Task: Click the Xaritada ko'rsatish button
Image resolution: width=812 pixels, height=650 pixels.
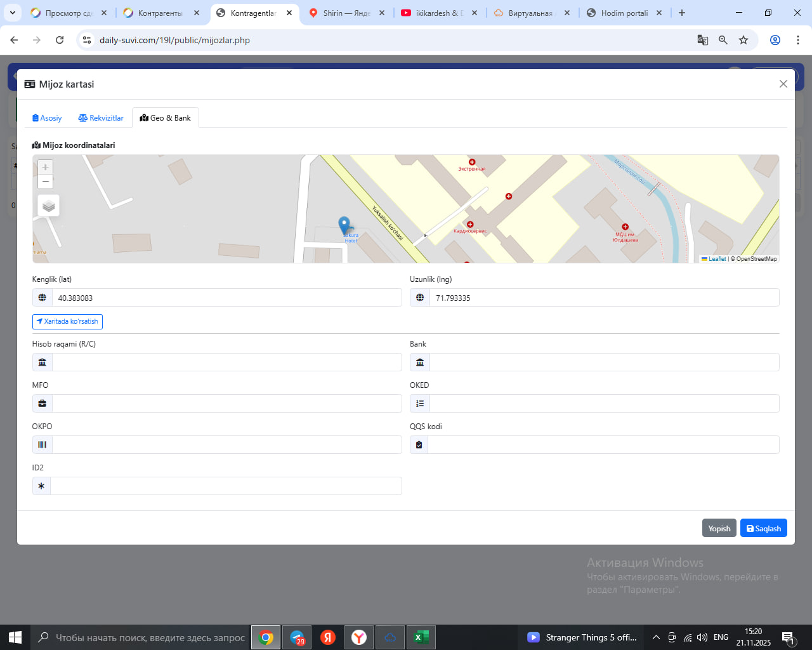Action: click(x=67, y=322)
